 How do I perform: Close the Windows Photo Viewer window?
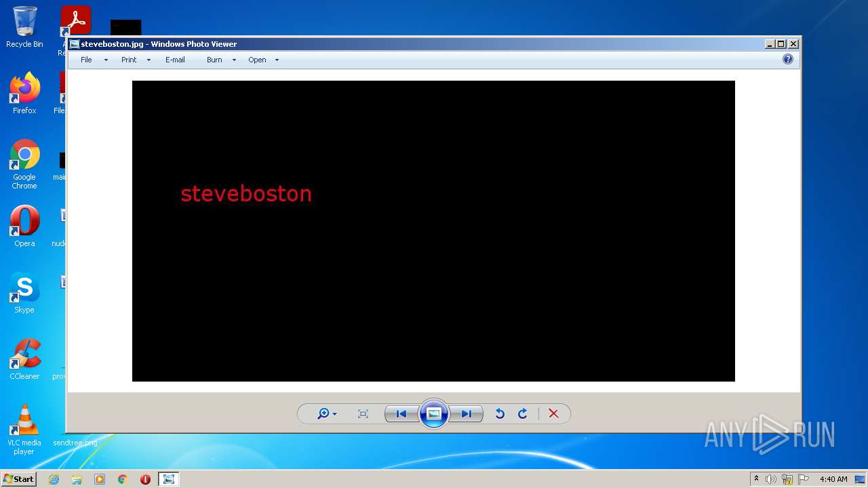[x=793, y=44]
